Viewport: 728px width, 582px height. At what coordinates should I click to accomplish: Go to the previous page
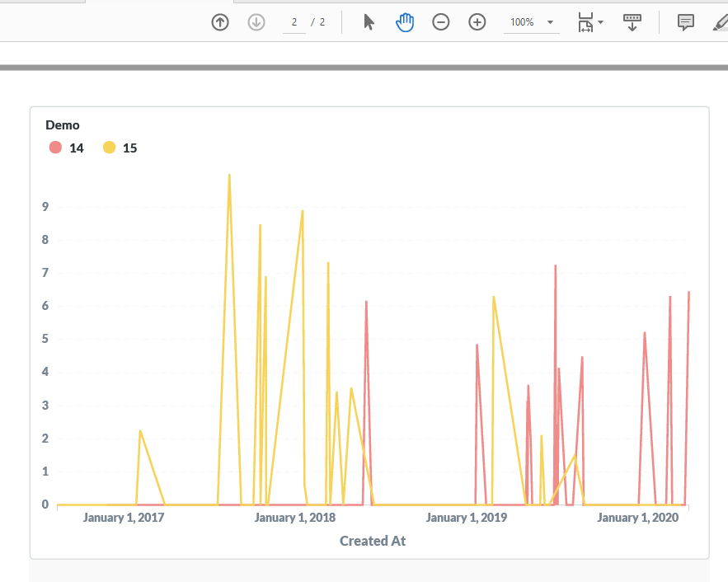pyautogui.click(x=219, y=22)
